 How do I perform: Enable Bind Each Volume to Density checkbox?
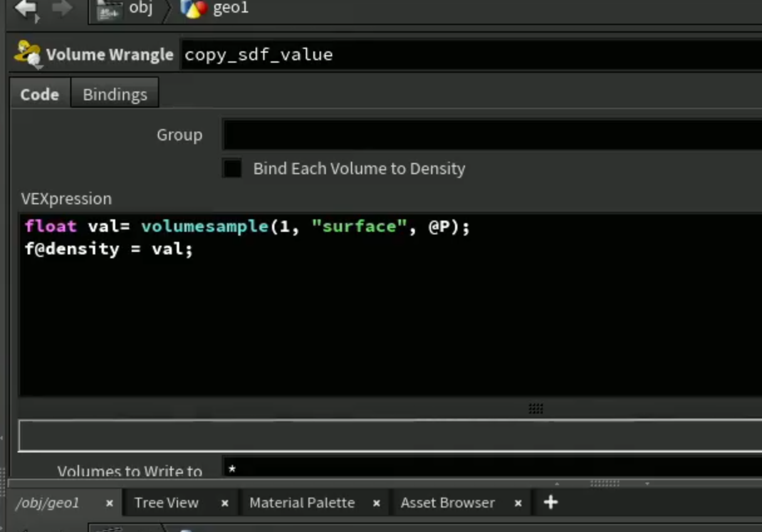[232, 169]
